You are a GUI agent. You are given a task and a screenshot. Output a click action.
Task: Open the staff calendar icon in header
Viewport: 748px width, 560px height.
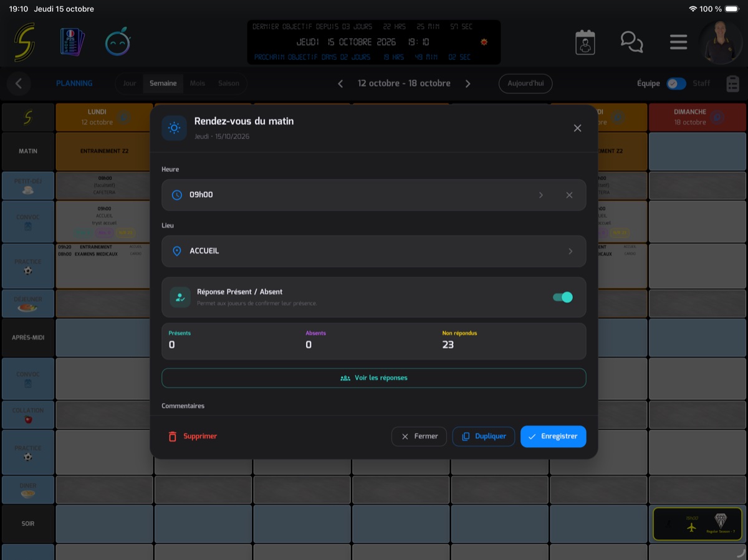tap(585, 42)
